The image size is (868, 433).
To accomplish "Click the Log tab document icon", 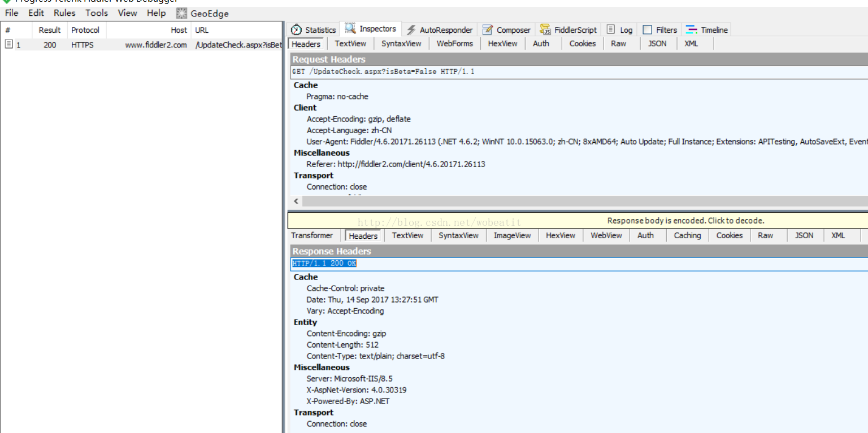I will pyautogui.click(x=611, y=29).
